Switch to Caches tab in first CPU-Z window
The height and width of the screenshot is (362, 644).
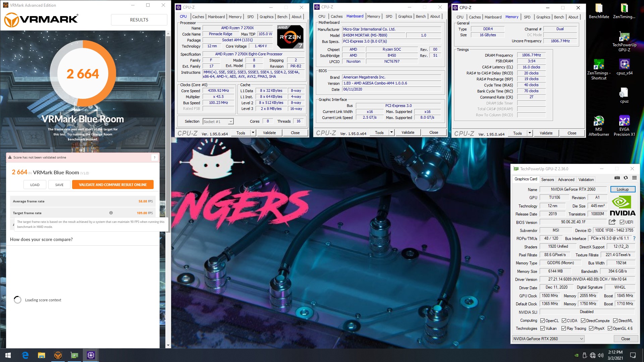[198, 17]
